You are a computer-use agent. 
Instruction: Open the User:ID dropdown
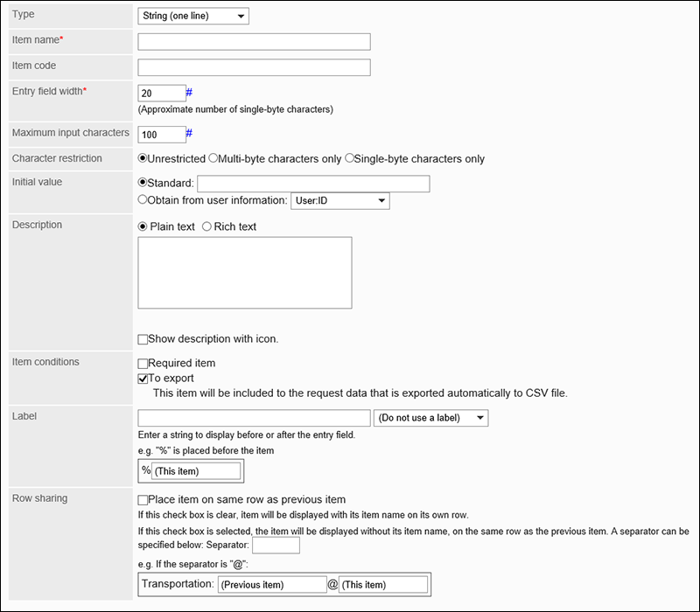pyautogui.click(x=340, y=201)
